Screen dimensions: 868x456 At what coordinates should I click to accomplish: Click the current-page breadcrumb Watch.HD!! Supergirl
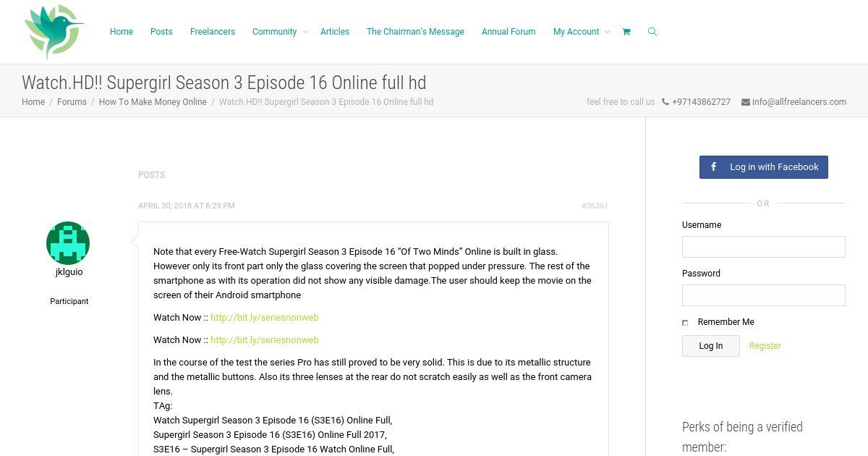pos(326,102)
